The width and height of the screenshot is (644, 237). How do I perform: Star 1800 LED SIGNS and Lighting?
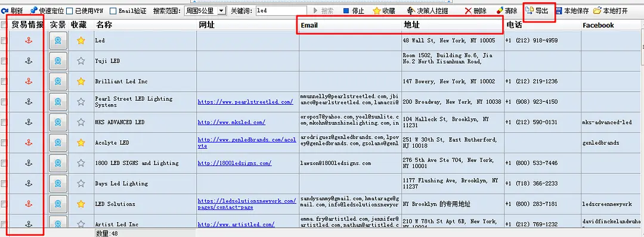81,163
